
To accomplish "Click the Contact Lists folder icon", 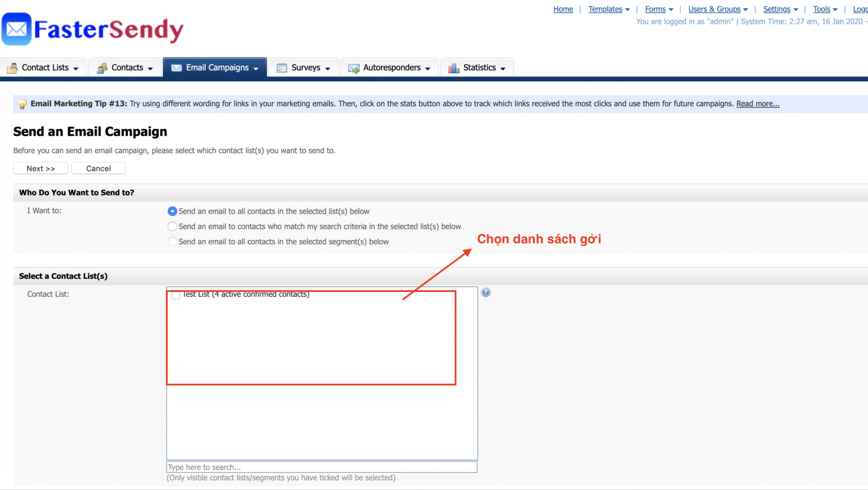I will tap(12, 68).
